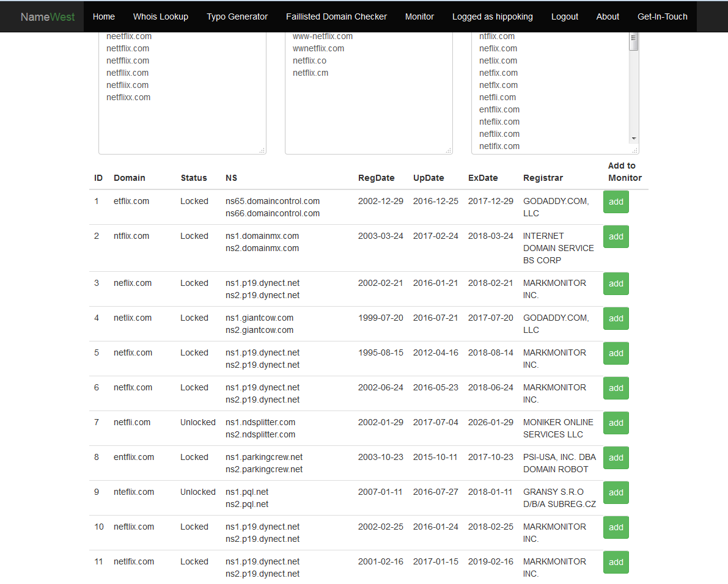Select netlfix.com in third textarea
This screenshot has width=728, height=584.
coord(499,146)
